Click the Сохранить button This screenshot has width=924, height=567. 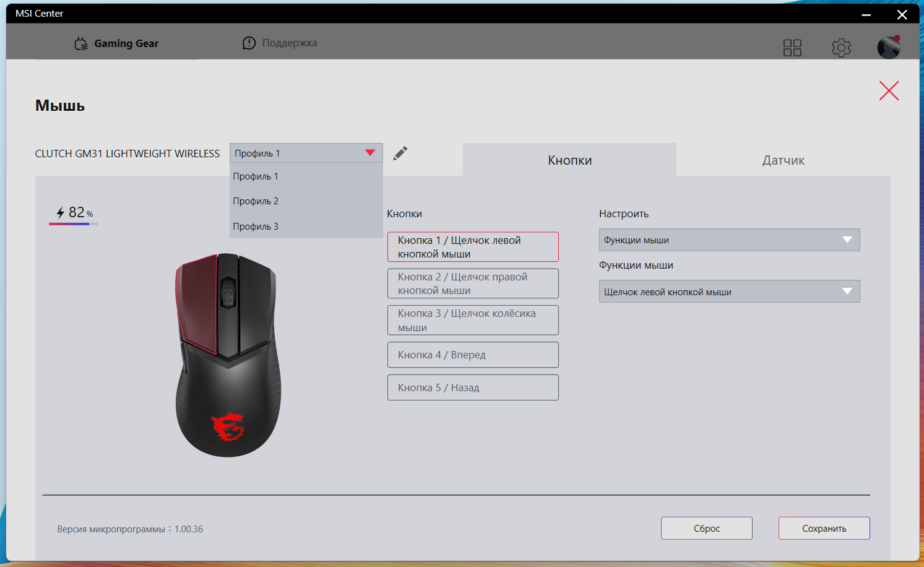[824, 528]
